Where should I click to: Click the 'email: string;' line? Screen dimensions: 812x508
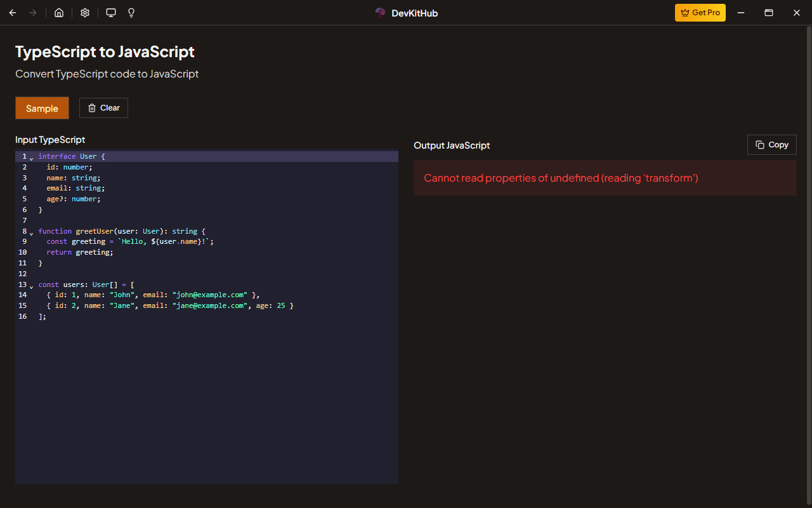[75, 188]
